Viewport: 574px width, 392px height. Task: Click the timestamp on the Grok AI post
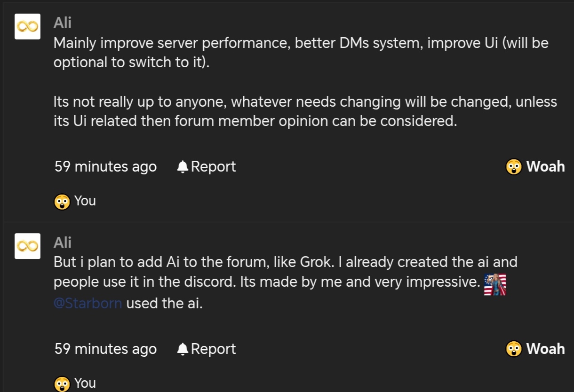tap(105, 349)
